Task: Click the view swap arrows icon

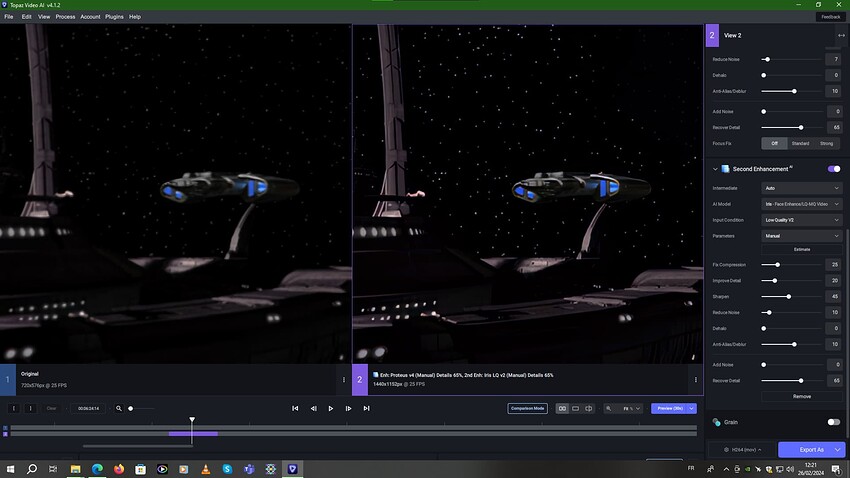Action: tap(841, 35)
